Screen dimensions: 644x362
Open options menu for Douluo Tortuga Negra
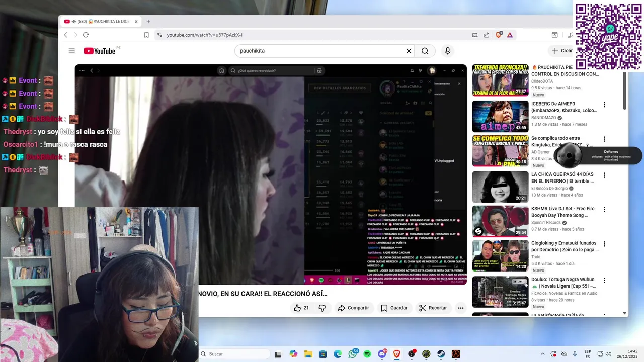604,280
